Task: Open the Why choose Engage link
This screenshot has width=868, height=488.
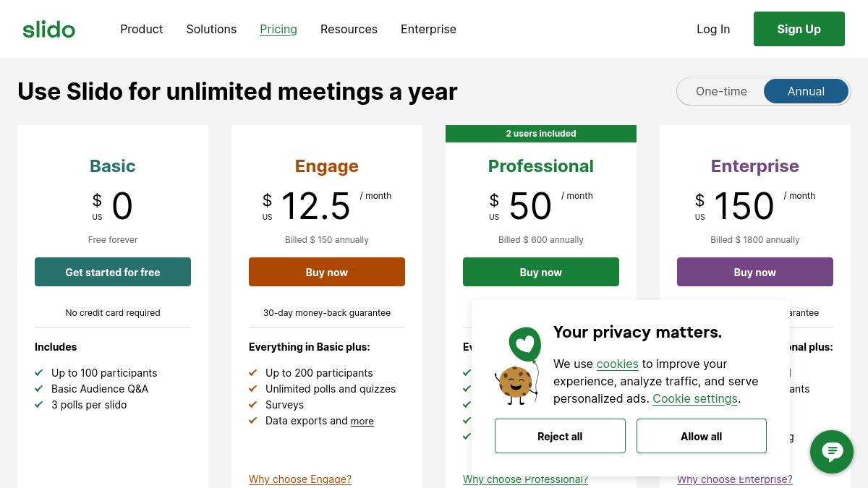Action: tap(300, 479)
